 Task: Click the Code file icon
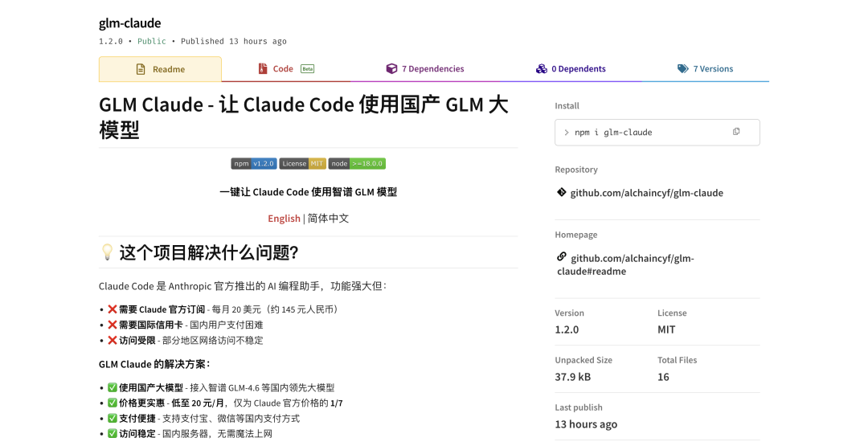[262, 68]
